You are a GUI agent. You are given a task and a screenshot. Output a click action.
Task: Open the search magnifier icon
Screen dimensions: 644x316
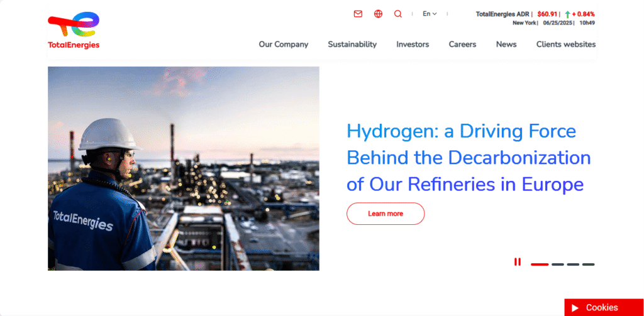click(x=398, y=14)
